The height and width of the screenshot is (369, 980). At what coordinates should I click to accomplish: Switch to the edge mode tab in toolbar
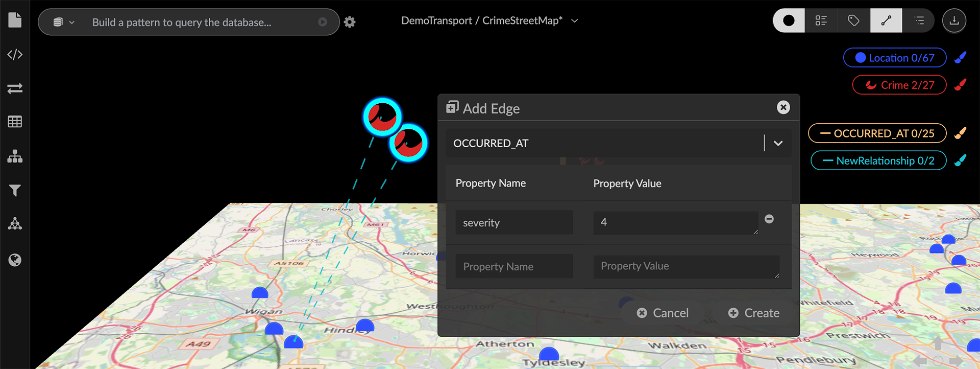pyautogui.click(x=886, y=21)
